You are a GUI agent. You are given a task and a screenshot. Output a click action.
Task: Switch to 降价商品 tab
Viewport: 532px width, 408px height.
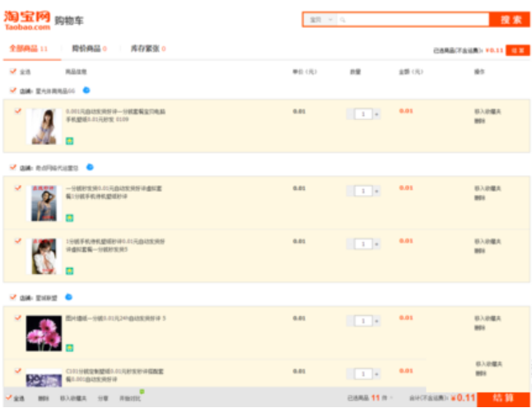(x=89, y=49)
